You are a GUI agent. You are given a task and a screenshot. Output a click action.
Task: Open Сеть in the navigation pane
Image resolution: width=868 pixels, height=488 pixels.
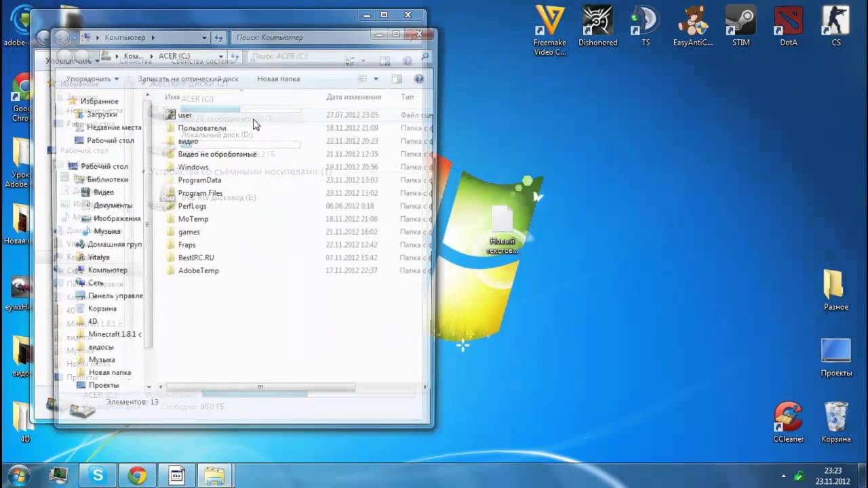click(x=96, y=283)
